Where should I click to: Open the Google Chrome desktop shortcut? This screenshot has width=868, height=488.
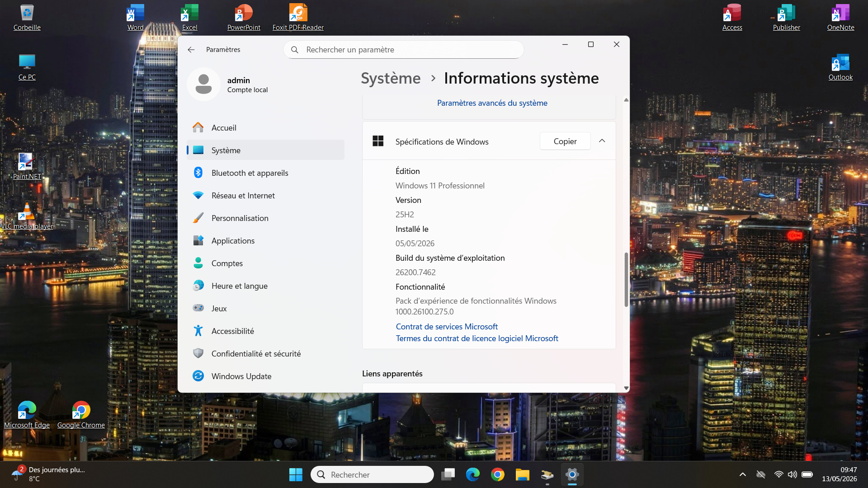[x=81, y=415]
